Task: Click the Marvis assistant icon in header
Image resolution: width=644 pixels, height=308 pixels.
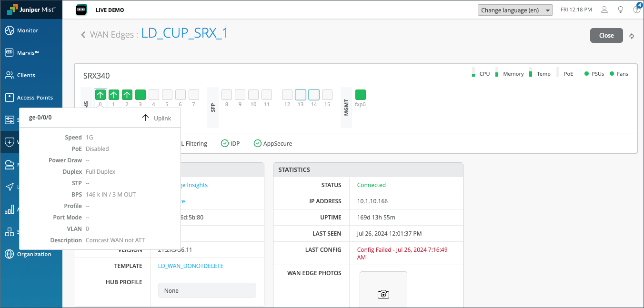Action: click(x=81, y=10)
